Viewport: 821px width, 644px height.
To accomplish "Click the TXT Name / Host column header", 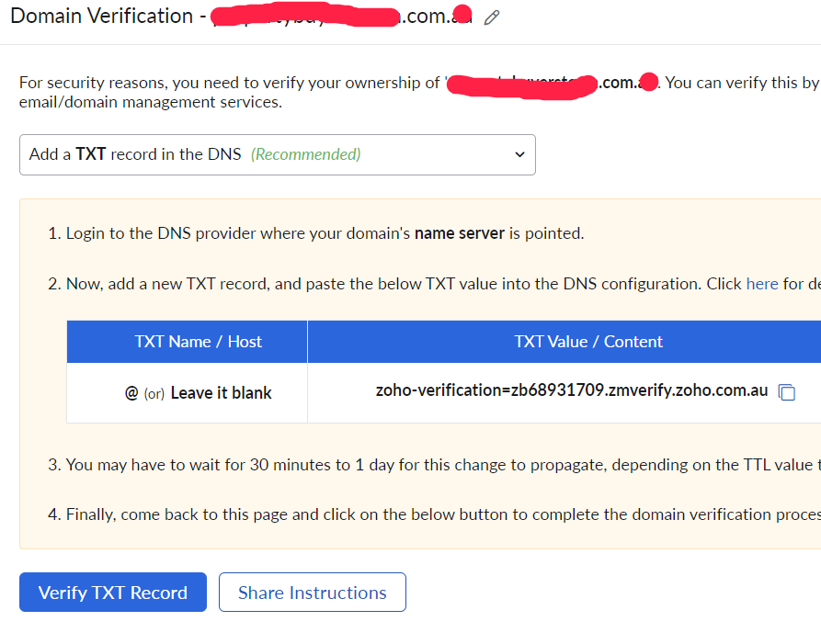I will [198, 342].
